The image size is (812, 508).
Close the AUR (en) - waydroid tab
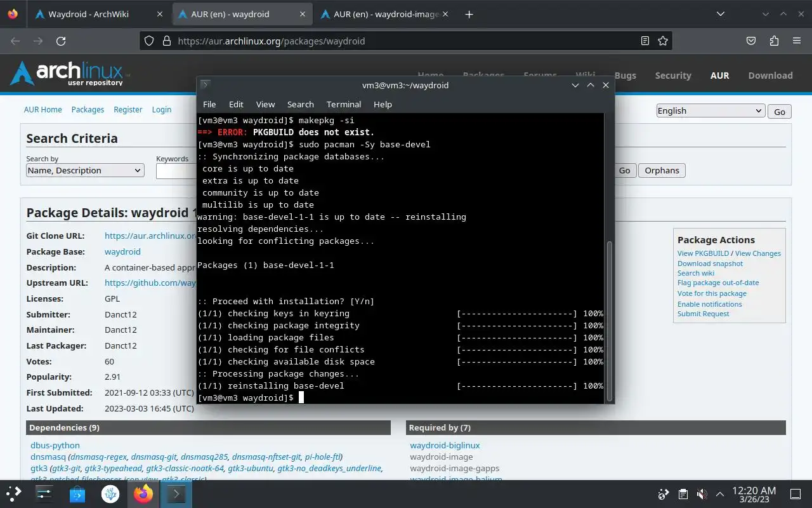click(303, 14)
